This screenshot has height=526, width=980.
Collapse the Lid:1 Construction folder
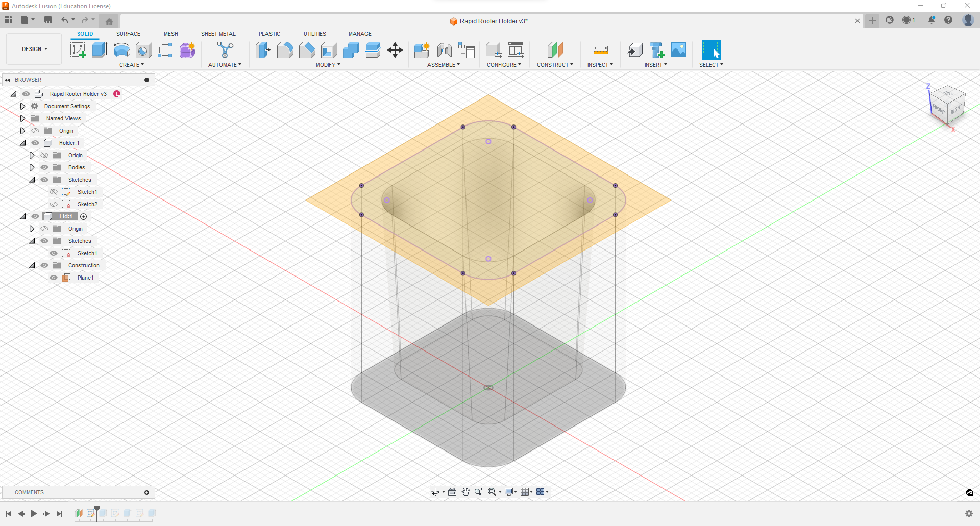[x=32, y=265]
